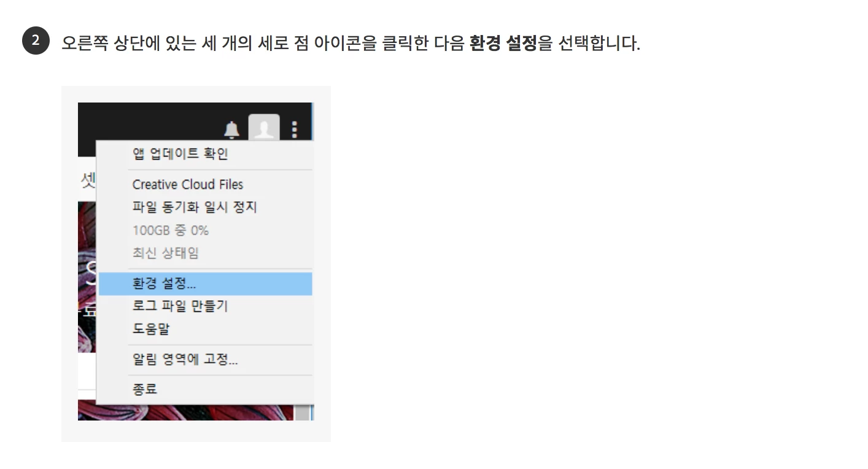Click the partially hidden 셋 label
The image size is (868, 469).
coord(88,181)
